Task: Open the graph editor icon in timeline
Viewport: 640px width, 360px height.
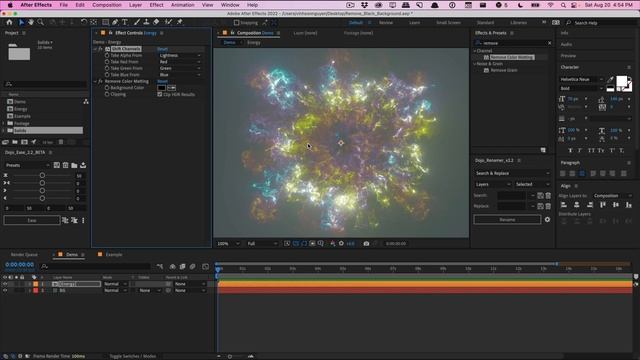Action: (x=205, y=267)
